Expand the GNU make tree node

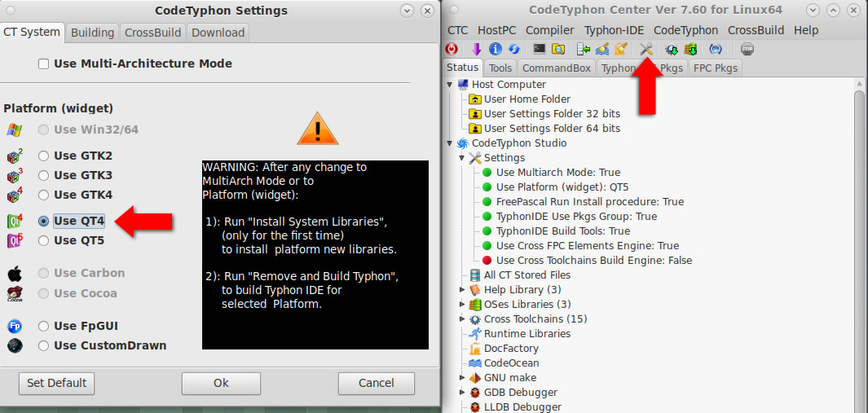tap(462, 378)
